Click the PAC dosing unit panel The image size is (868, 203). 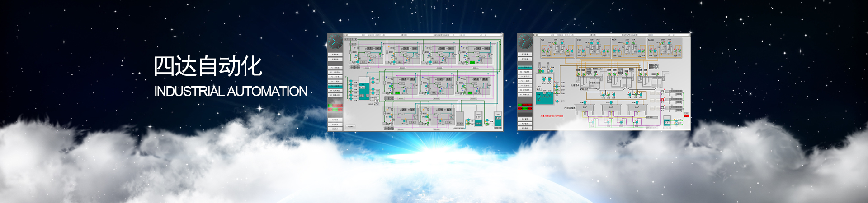coord(556,48)
